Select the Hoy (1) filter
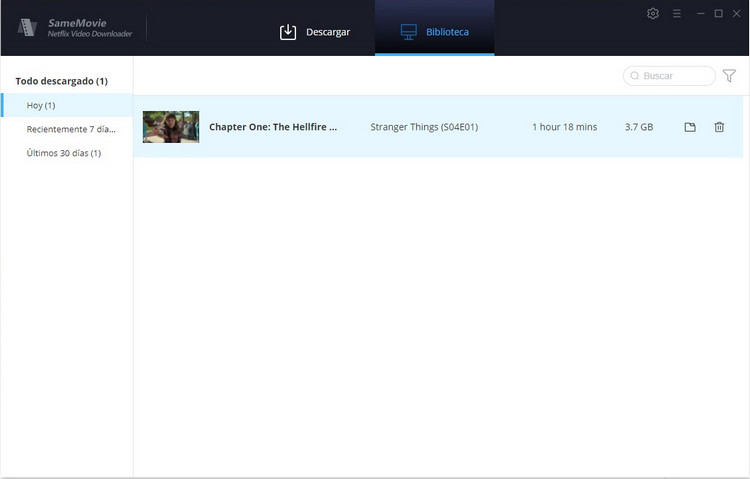The width and height of the screenshot is (750, 479). pos(42,105)
